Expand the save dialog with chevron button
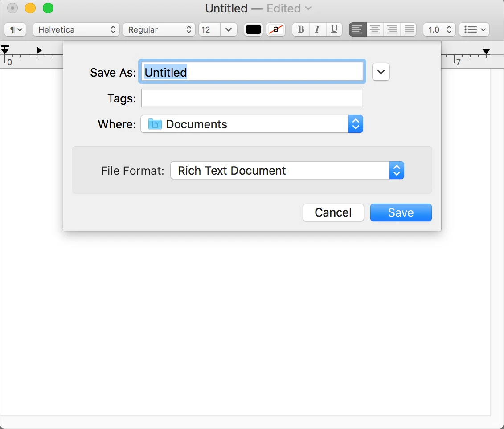The width and height of the screenshot is (504, 429). click(x=381, y=72)
